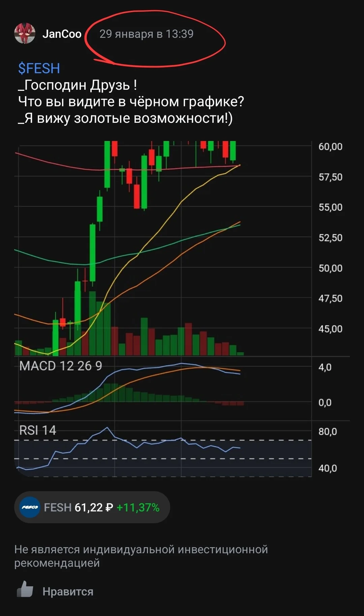Click the MACD 0,0 axis label
364x616 pixels.
click(x=325, y=402)
